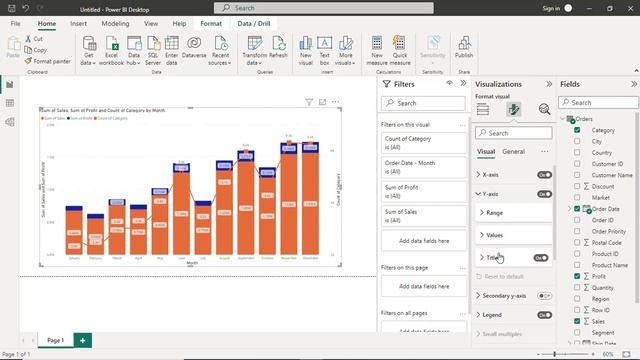Click the Enter data icon
640x360 pixels.
[x=172, y=43]
